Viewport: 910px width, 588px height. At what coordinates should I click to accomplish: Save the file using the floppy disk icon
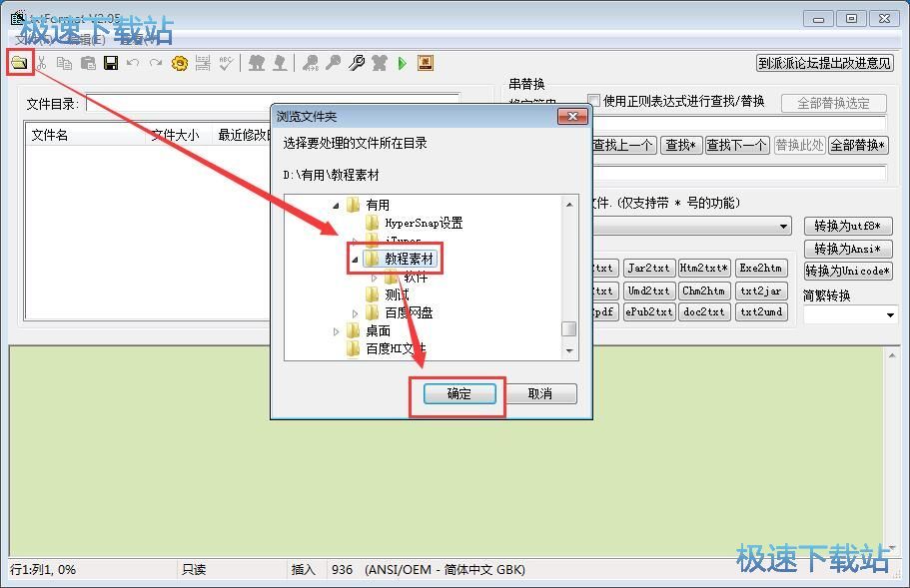point(110,62)
